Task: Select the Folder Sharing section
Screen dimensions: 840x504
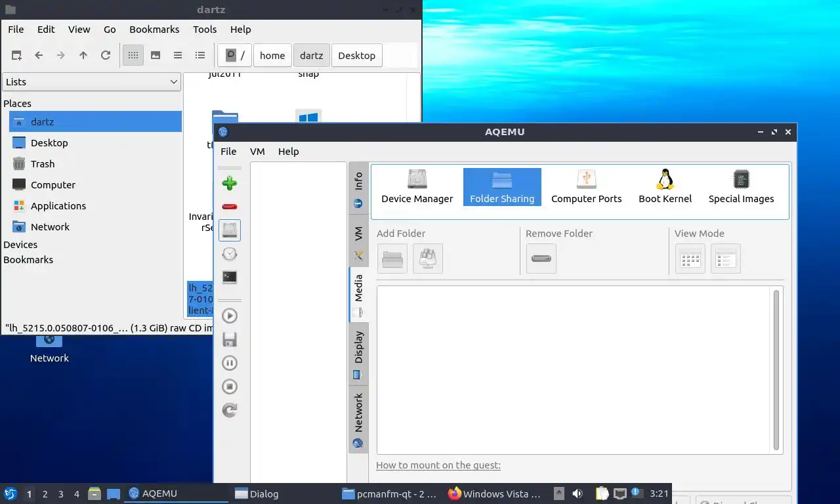Action: (502, 186)
